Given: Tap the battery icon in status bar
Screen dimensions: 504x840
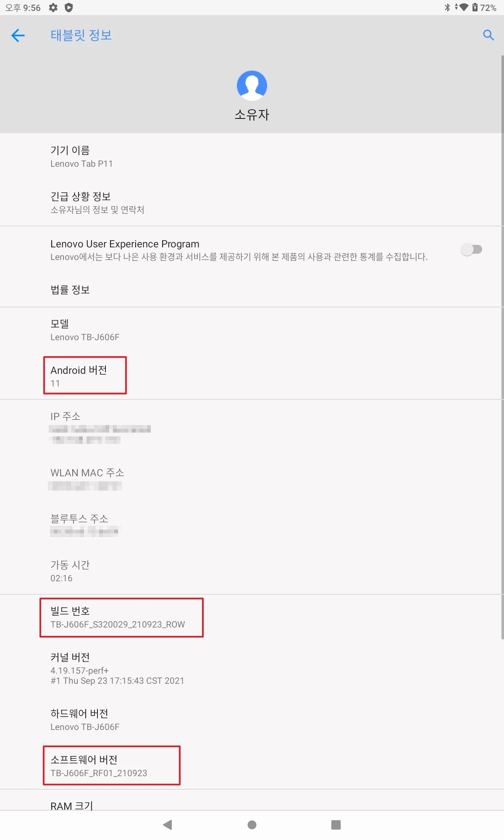Looking at the screenshot, I should 475,8.
